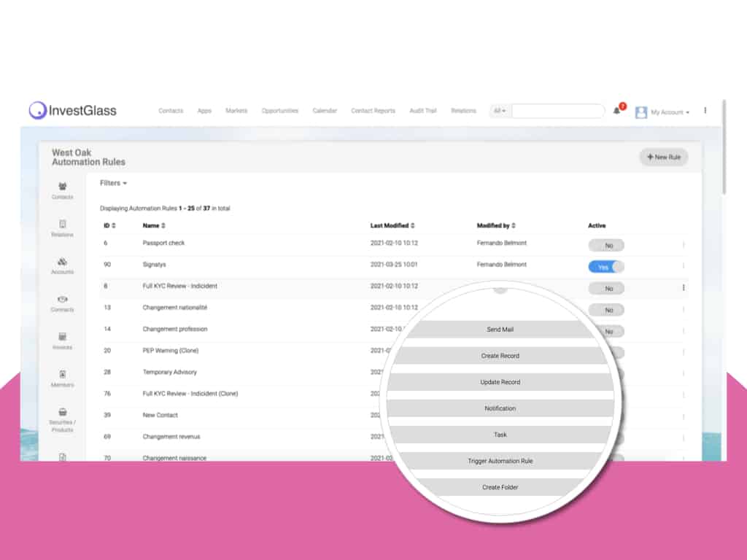Open Contacts in the left sidebar
This screenshot has height=560, width=747.
[x=63, y=190]
